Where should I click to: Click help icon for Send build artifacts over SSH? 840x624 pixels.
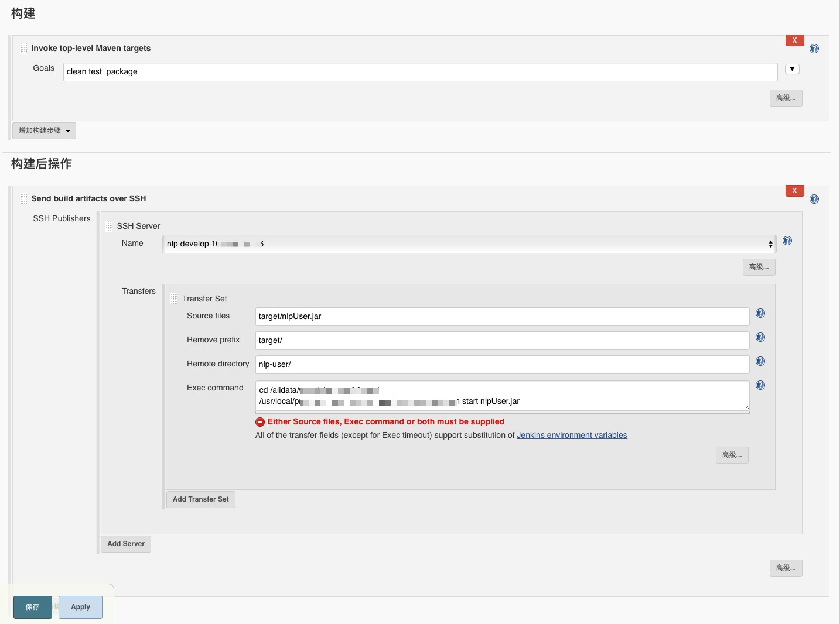point(814,199)
